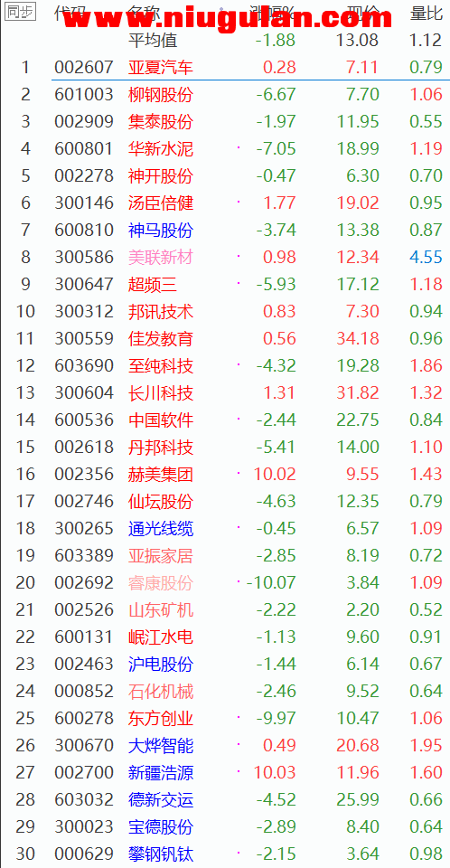The width and height of the screenshot is (450, 868).
Task: Click the dot marker beside 赫美集团
Action: (239, 473)
